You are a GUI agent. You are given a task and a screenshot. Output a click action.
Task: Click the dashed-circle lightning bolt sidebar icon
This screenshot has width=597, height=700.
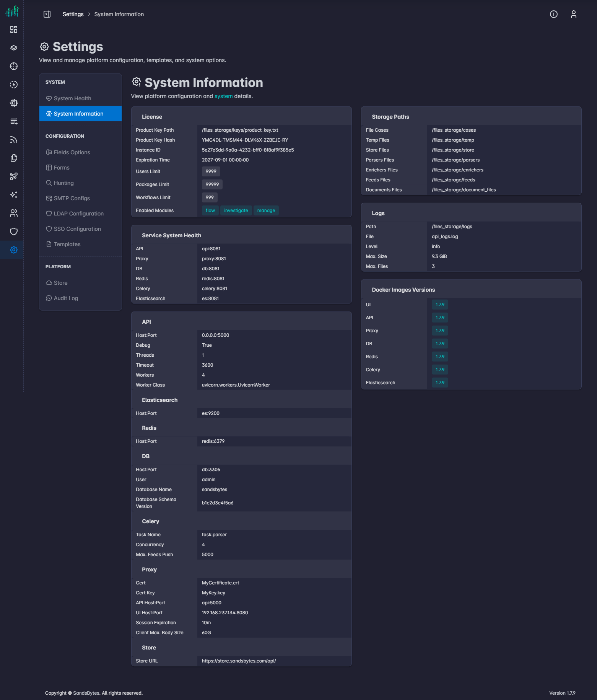(x=14, y=85)
